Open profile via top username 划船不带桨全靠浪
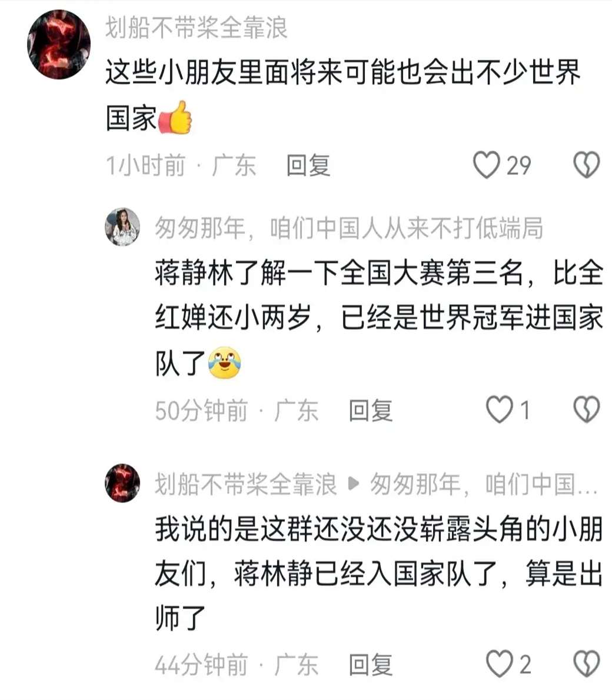This screenshot has height=700, width=612. click(x=196, y=28)
